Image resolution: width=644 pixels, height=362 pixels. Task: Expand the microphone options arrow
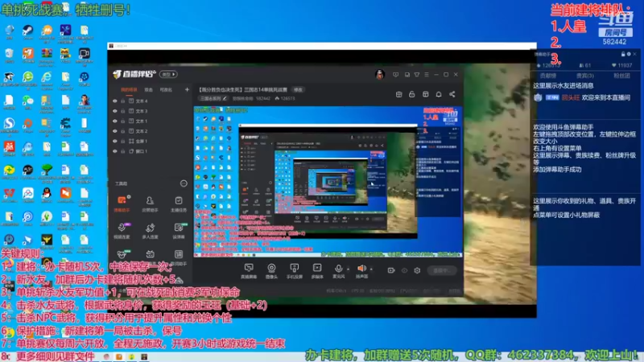click(349, 269)
